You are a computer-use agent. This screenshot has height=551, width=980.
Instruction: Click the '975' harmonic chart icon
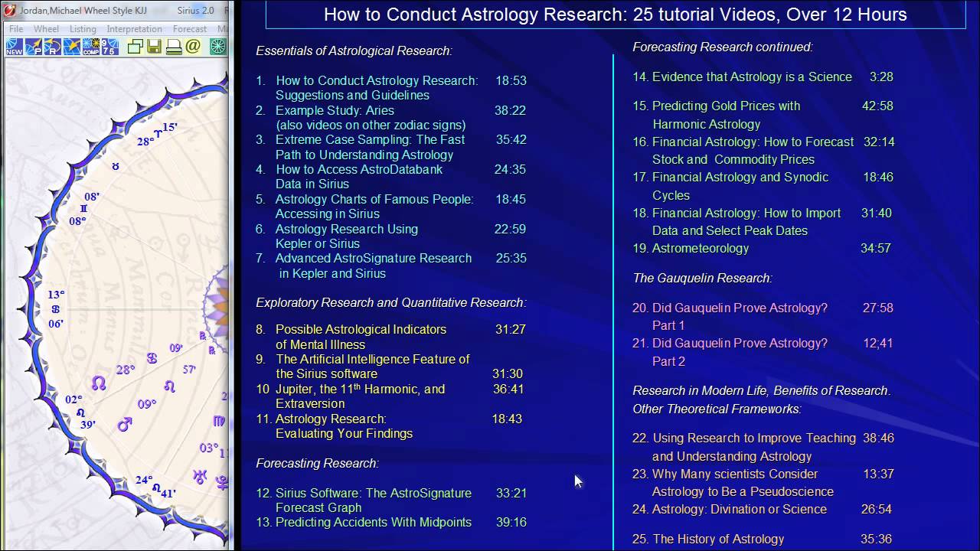click(x=110, y=47)
